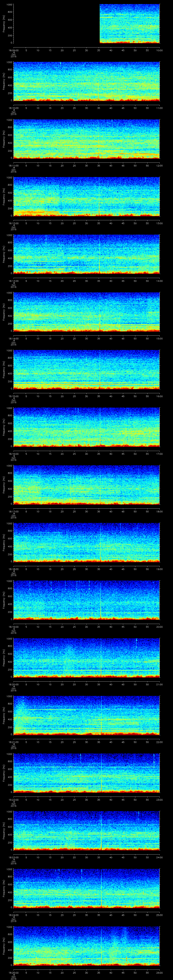Click the 18:20:00 start time label
The width and height of the screenshot is (173, 980).
14,684
